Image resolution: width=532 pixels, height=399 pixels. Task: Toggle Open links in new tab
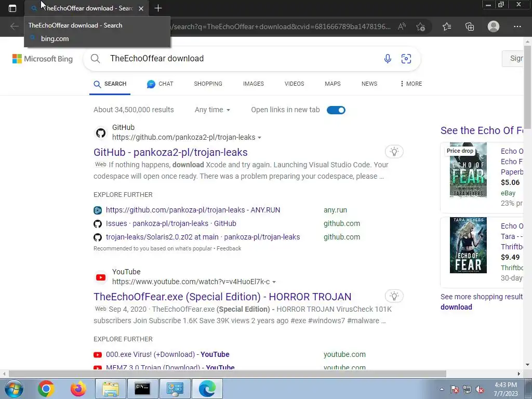(x=336, y=110)
